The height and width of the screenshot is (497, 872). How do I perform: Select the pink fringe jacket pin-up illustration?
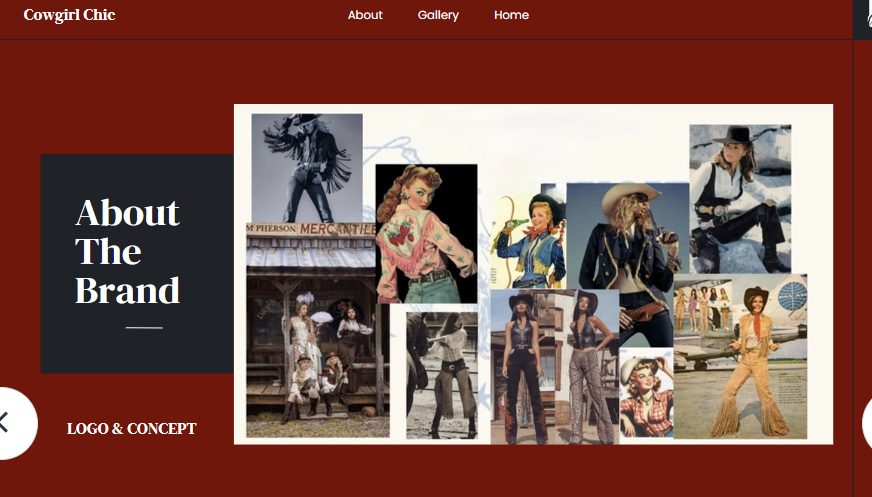[x=426, y=233]
